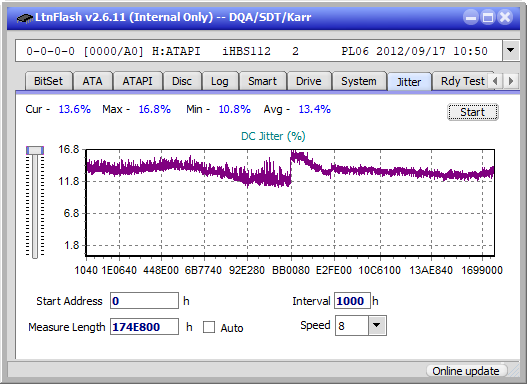Switch to the BitSet tab
Viewport: 527px width, 384px height.
[48, 81]
